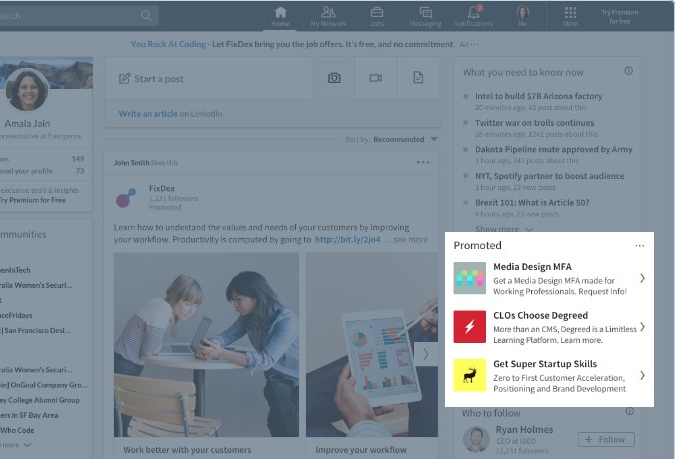Image resolution: width=675 pixels, height=459 pixels.
Task: Open the FixDex company name
Action: coord(162,188)
